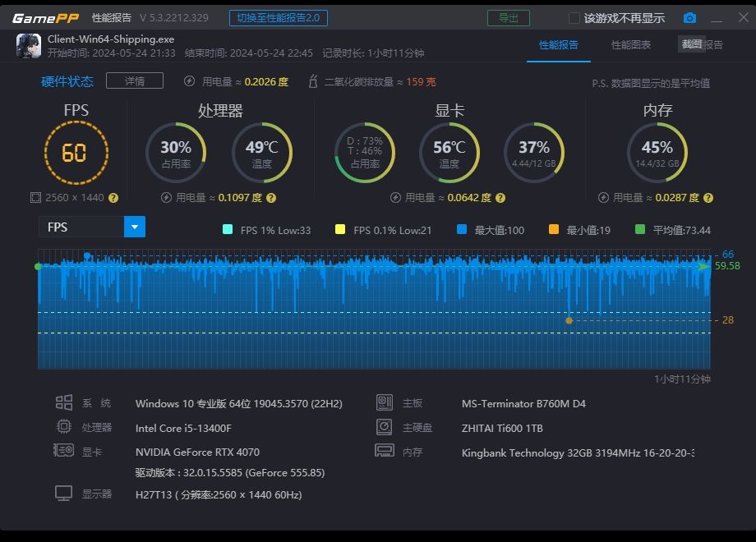Click the FPS 1% Low cyan swatch

tap(228, 229)
